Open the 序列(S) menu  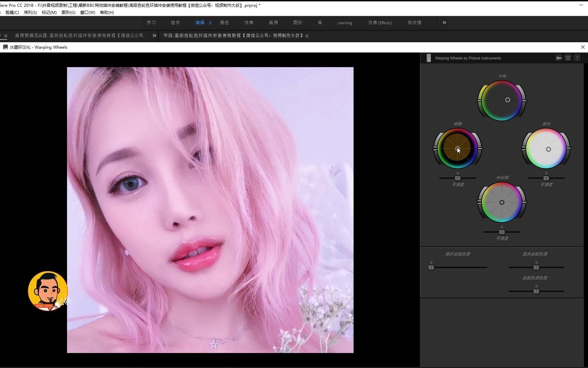[x=30, y=12]
